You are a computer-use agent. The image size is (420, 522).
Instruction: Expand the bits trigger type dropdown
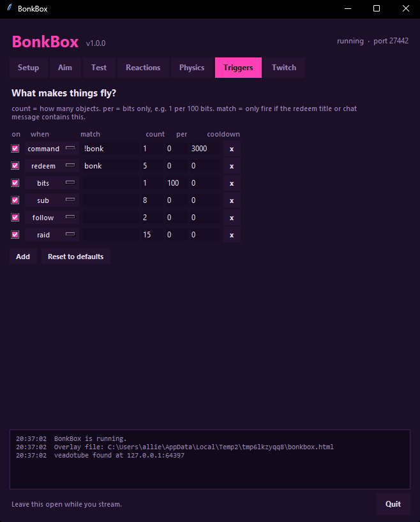click(52, 183)
